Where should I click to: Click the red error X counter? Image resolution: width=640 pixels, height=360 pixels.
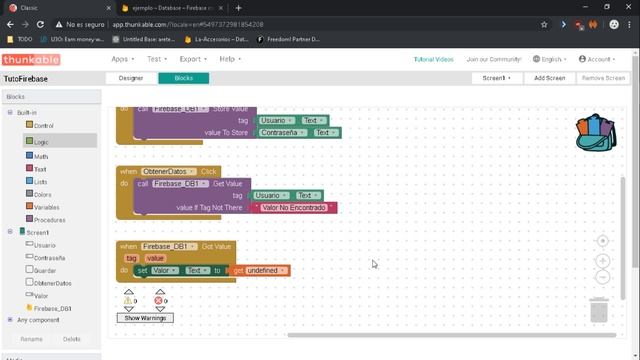[158, 301]
